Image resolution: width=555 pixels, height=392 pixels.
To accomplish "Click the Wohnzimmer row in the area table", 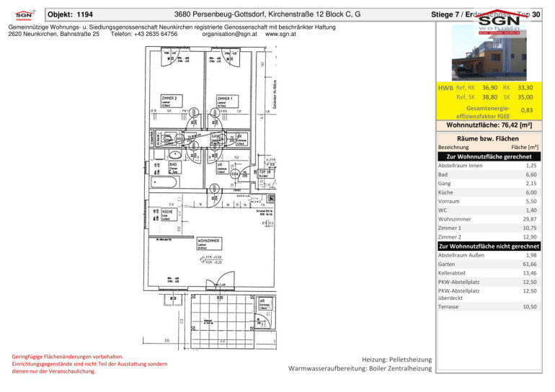I will 488,219.
